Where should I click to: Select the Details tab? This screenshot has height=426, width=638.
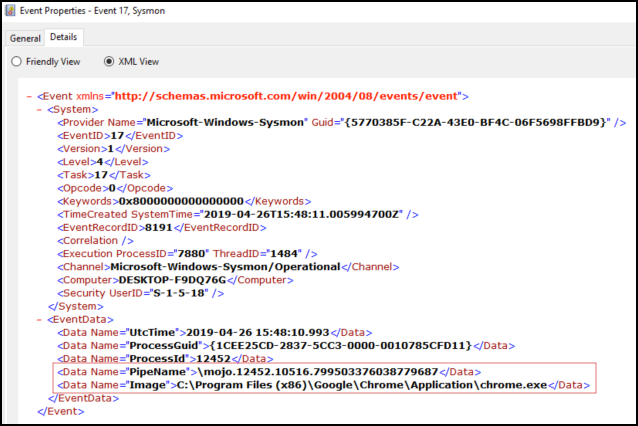tap(63, 37)
